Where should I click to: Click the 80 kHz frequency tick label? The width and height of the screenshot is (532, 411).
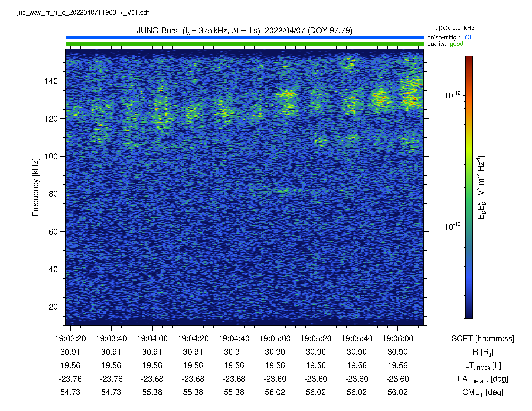pos(53,194)
